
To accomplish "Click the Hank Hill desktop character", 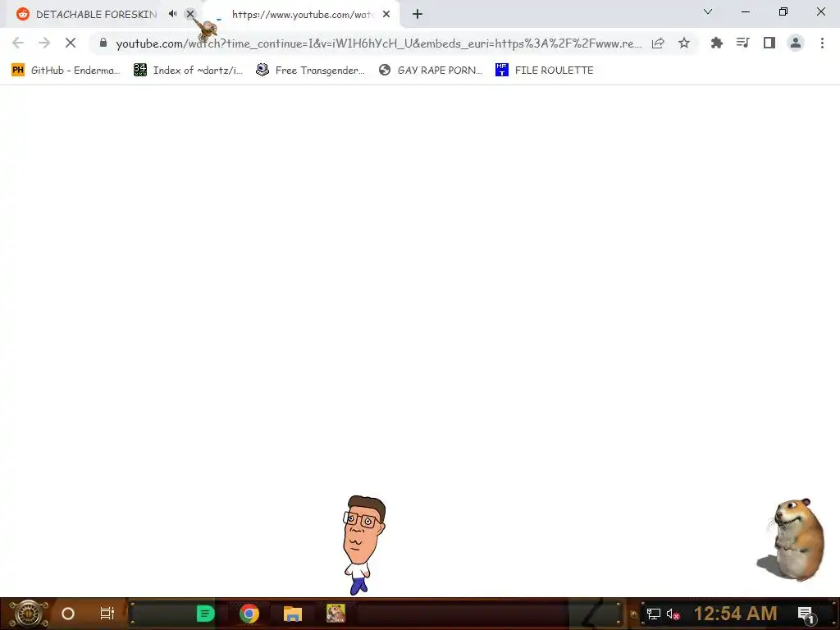I will 363,545.
